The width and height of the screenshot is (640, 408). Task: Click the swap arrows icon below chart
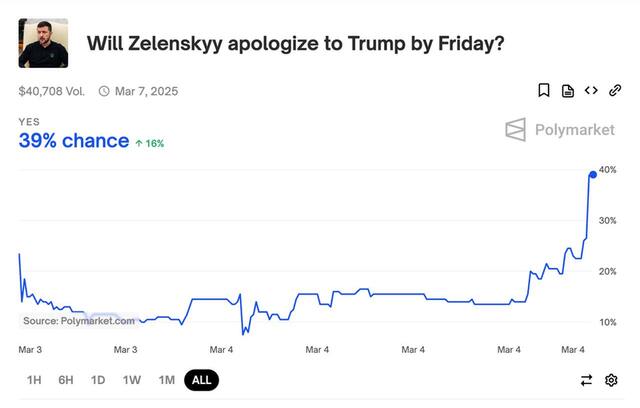click(x=587, y=380)
